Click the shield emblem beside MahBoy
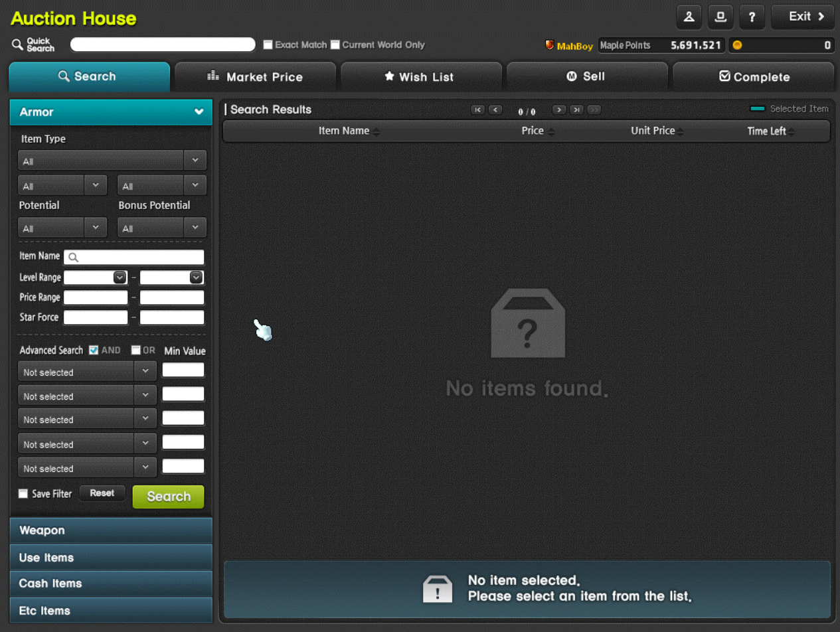Viewport: 840px width, 632px height. pyautogui.click(x=549, y=45)
